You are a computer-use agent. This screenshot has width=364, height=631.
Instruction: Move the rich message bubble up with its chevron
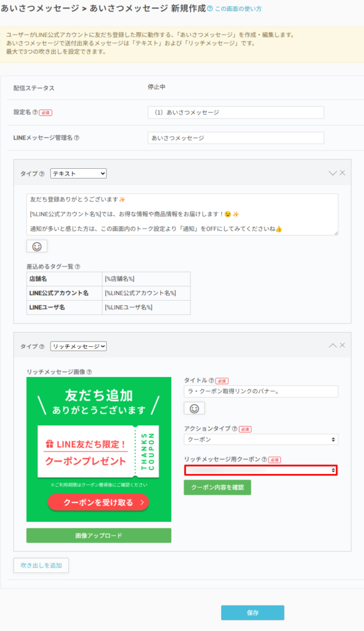coord(333,345)
